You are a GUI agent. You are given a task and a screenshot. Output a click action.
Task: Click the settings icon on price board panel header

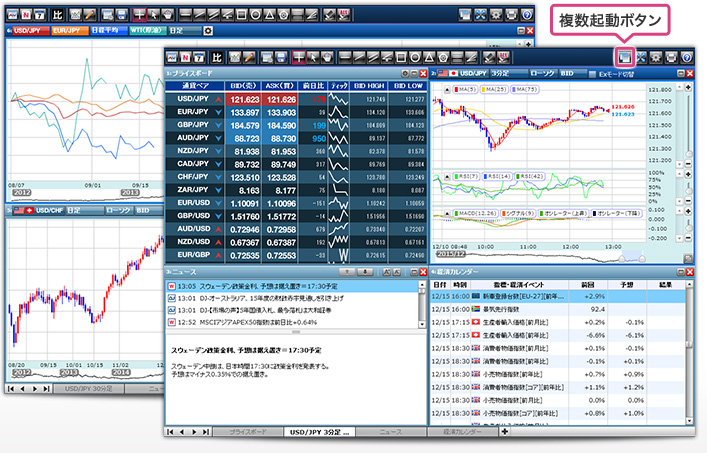pos(405,73)
